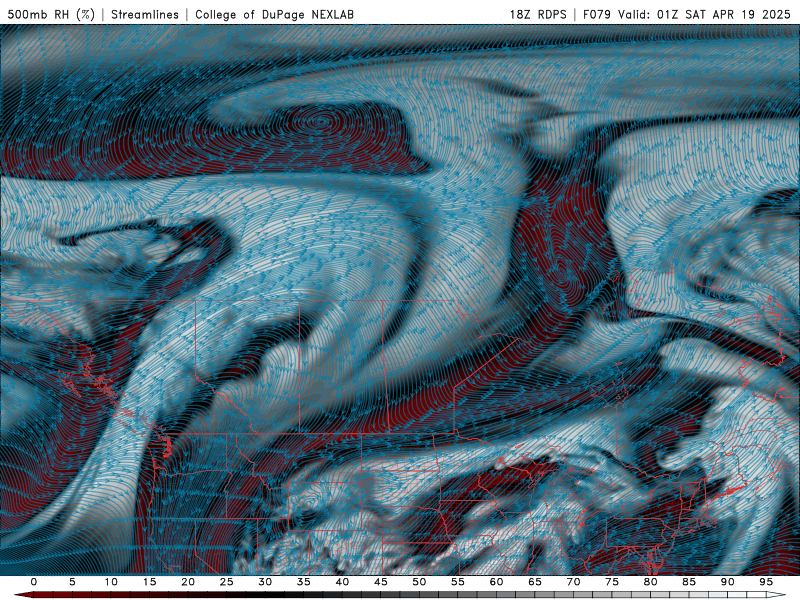The image size is (800, 600).
Task: Click the closed circulation center in upper map
Action: click(x=319, y=121)
